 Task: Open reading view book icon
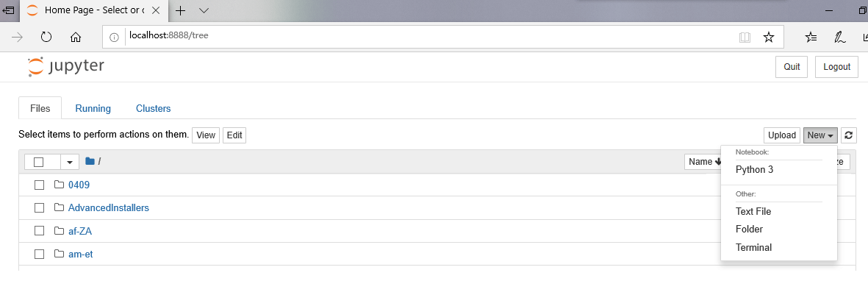[745, 37]
